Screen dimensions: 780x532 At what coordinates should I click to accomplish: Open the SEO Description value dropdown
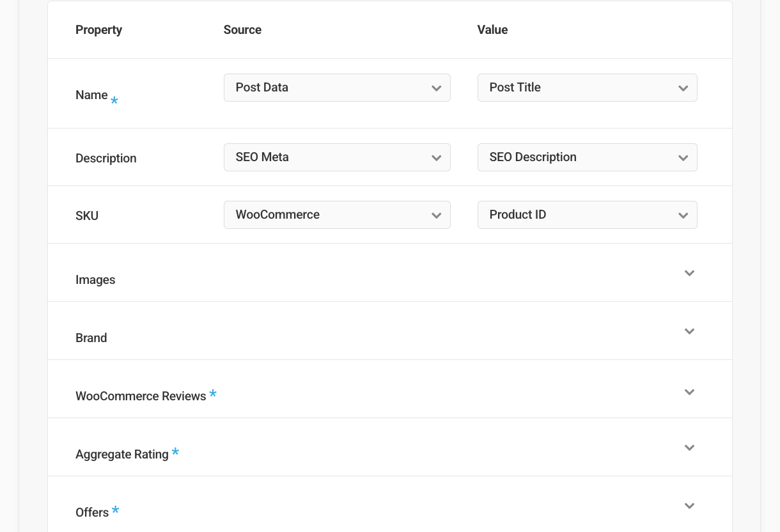coord(587,157)
